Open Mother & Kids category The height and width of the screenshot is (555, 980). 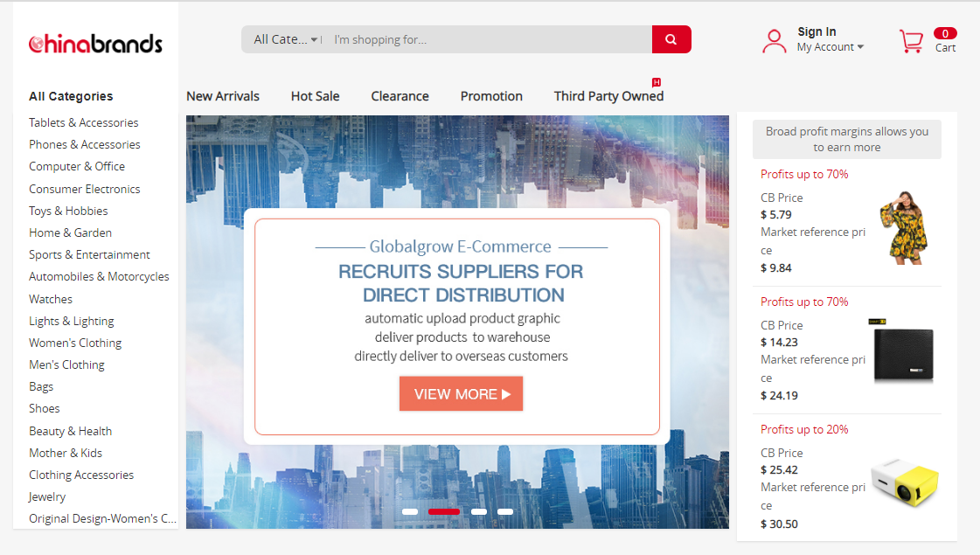pos(66,453)
